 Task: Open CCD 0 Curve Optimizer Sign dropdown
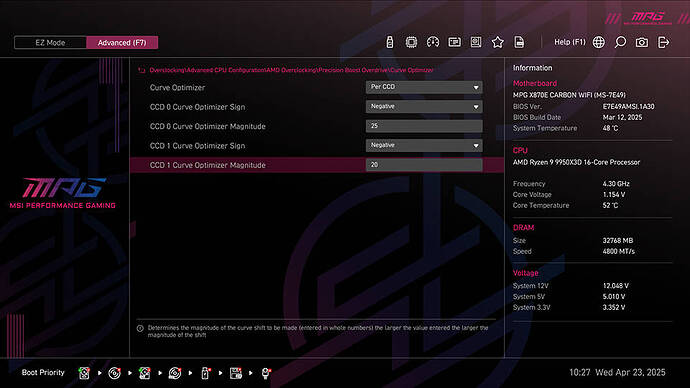[424, 106]
